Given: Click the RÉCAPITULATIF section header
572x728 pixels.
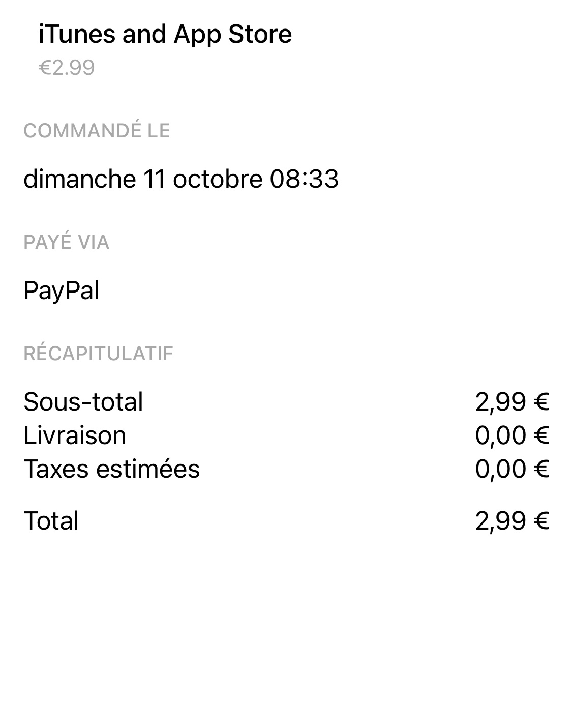Looking at the screenshot, I should click(x=98, y=354).
